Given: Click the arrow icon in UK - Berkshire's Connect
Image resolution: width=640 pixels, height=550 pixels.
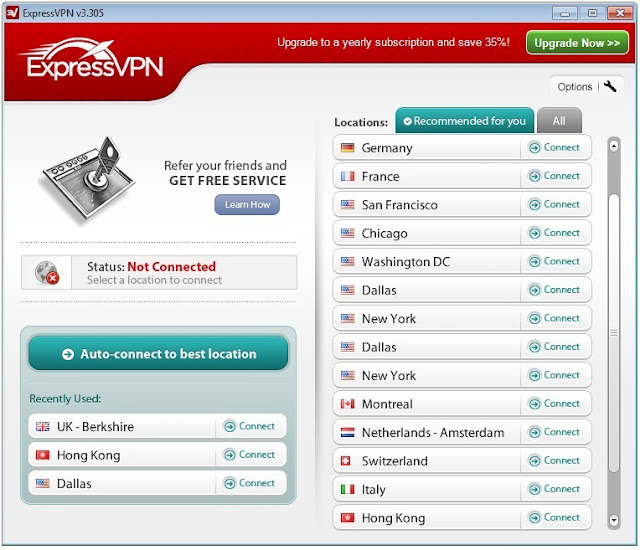Looking at the screenshot, I should click(x=230, y=426).
